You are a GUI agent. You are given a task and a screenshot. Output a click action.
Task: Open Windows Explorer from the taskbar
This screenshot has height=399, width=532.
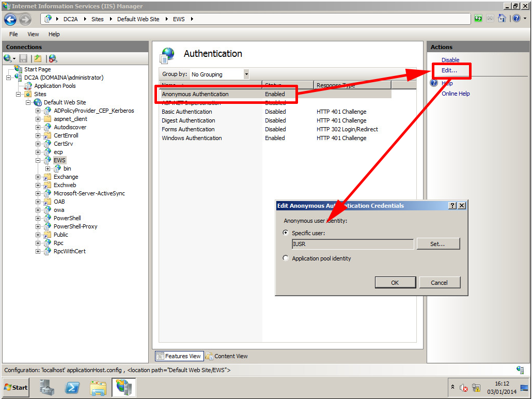coord(98,388)
